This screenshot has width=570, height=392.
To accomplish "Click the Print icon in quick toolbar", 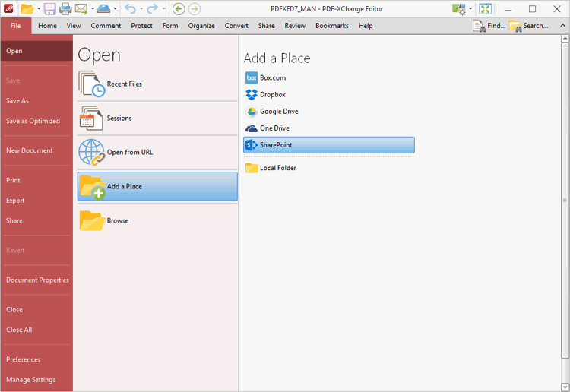I will (x=65, y=8).
